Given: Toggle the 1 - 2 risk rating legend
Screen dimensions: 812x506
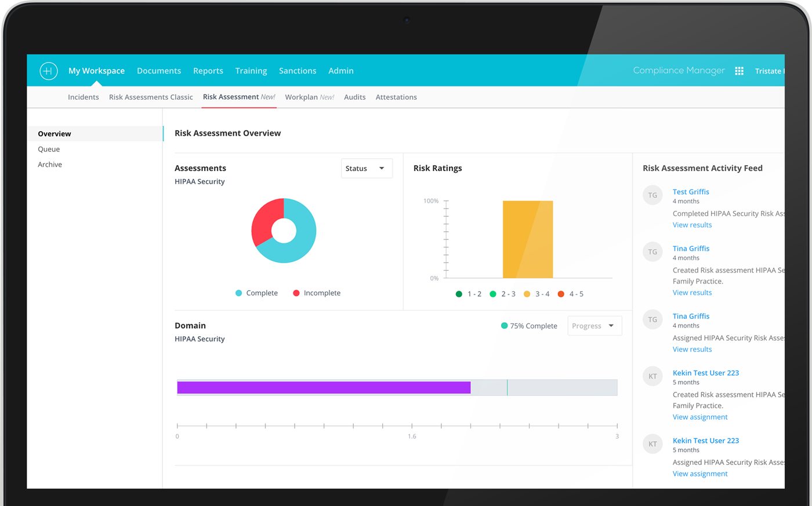Looking at the screenshot, I should 469,294.
